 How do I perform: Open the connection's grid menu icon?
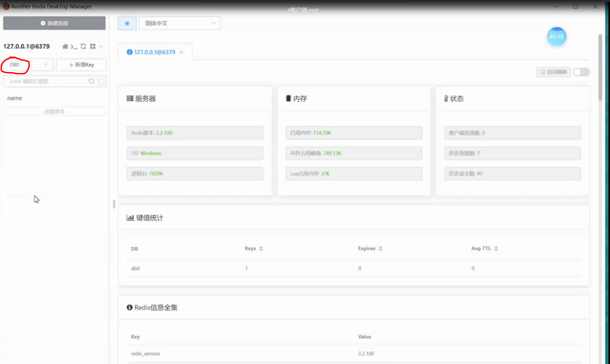coord(93,46)
